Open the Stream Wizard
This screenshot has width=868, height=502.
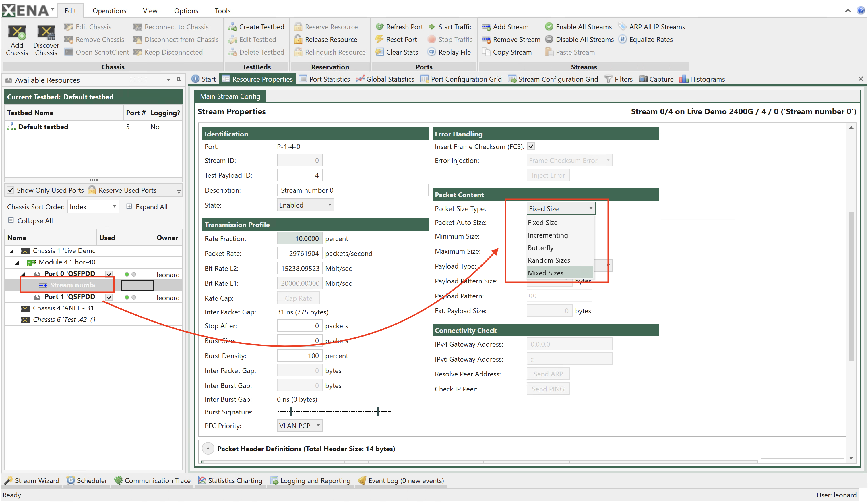point(32,480)
